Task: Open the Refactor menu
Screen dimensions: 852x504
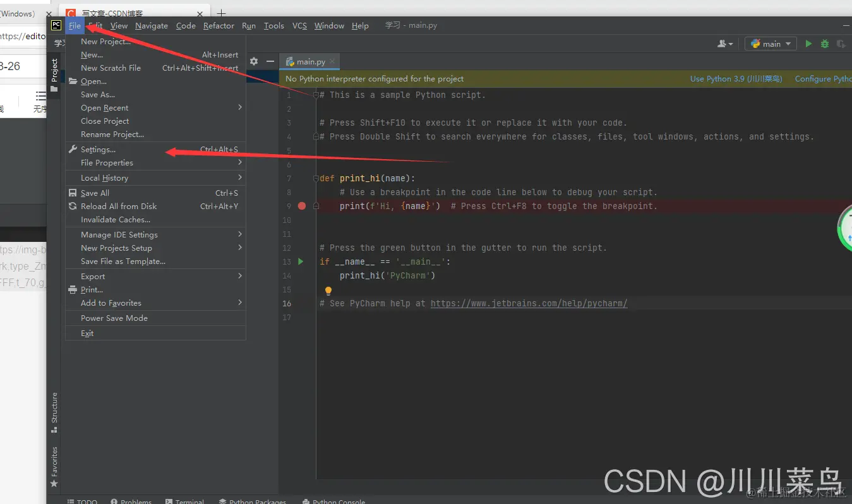Action: point(219,25)
